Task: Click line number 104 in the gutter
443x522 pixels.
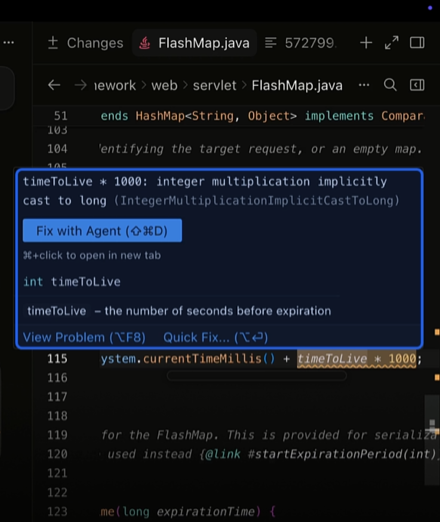Action: click(x=57, y=149)
